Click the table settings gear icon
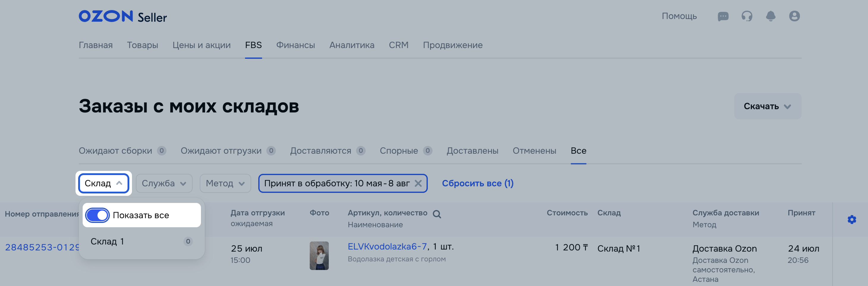Screen dimensions: 868x286 pos(852,219)
